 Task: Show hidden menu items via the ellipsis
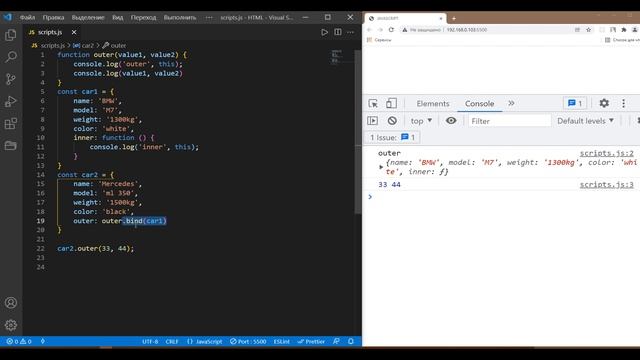[x=209, y=18]
